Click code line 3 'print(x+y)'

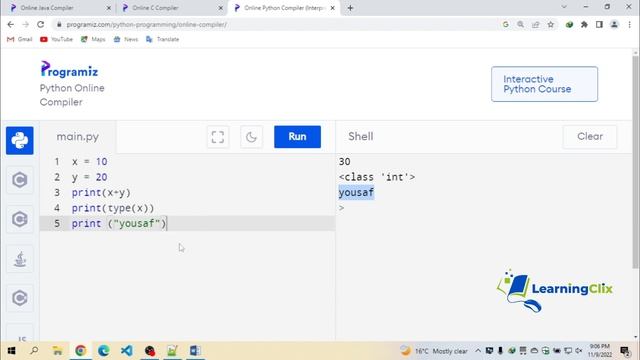[x=101, y=193]
